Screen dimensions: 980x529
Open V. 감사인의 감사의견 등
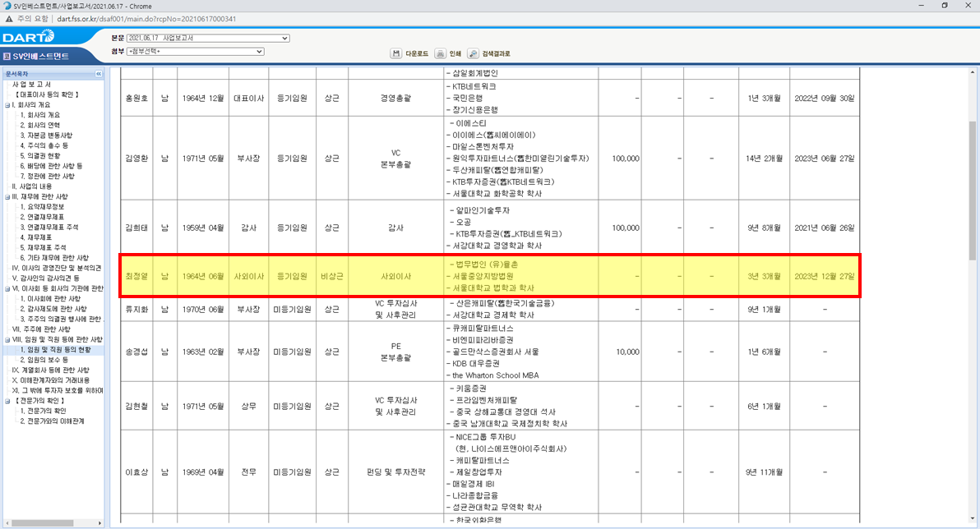click(x=45, y=278)
